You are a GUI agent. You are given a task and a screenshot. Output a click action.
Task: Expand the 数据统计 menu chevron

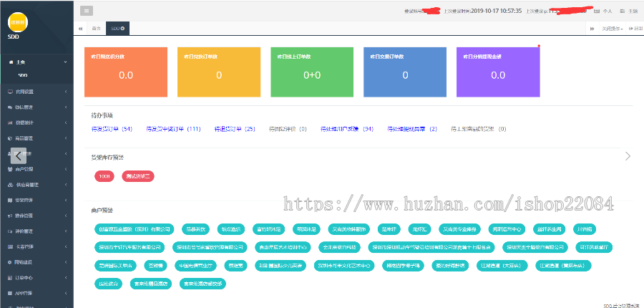[66, 123]
